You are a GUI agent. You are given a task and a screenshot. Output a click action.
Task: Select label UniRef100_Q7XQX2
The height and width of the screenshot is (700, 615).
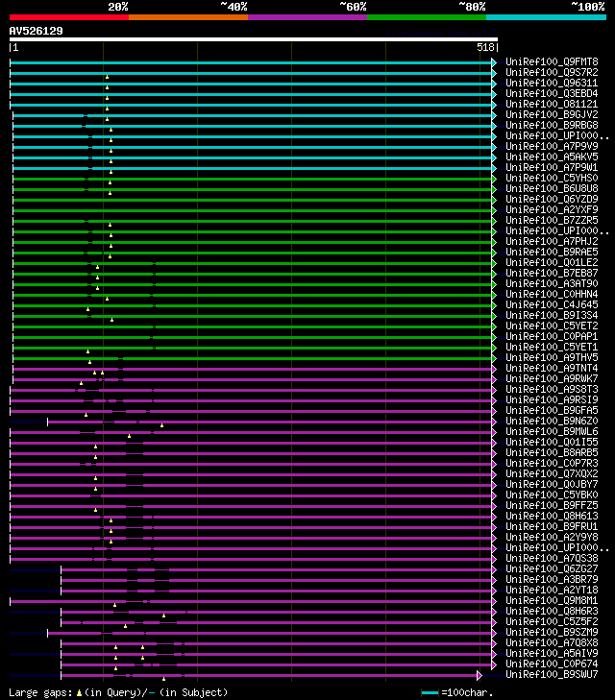[552, 473]
